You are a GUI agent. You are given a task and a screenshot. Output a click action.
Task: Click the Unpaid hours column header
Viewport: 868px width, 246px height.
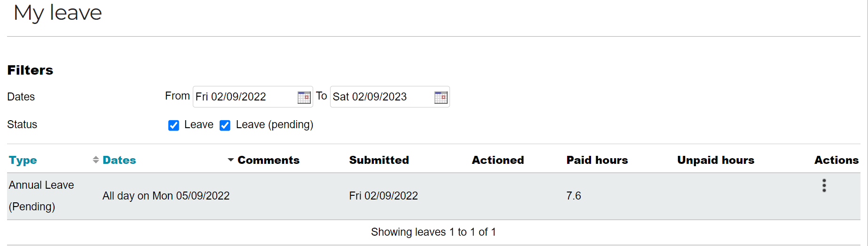[x=716, y=160]
